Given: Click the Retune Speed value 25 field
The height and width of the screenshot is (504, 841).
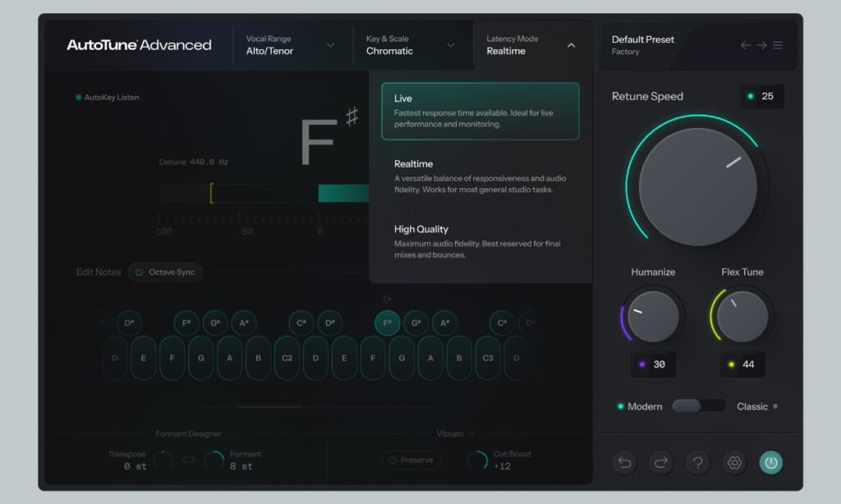Looking at the screenshot, I should coord(761,96).
